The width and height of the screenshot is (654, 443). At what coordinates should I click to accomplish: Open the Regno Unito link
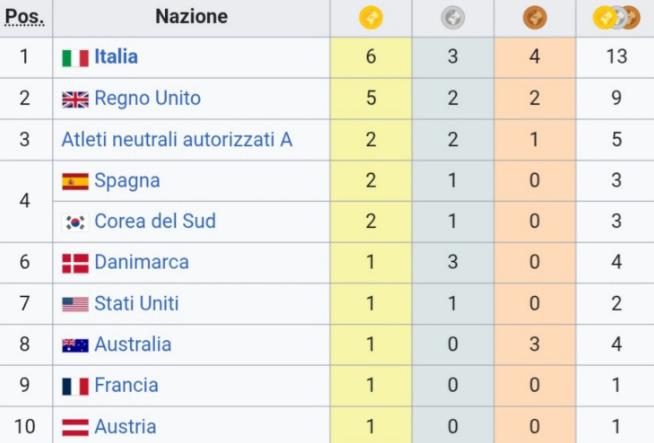click(147, 98)
